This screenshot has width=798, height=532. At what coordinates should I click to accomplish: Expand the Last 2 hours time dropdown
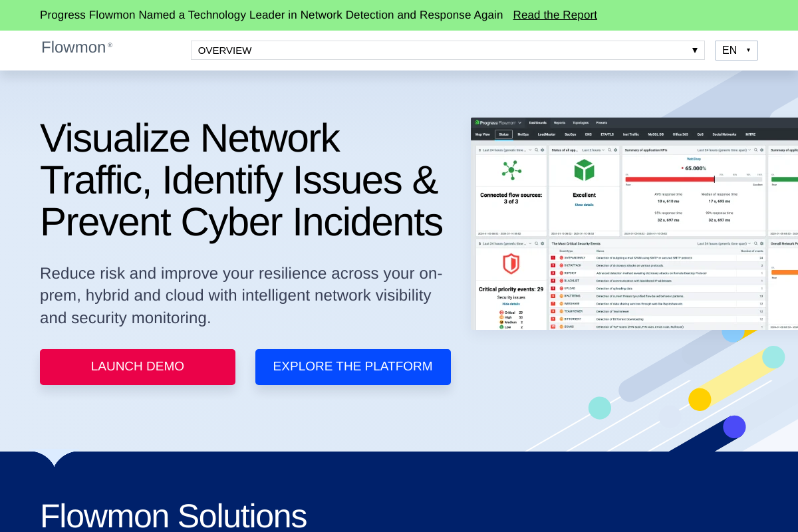coord(593,150)
